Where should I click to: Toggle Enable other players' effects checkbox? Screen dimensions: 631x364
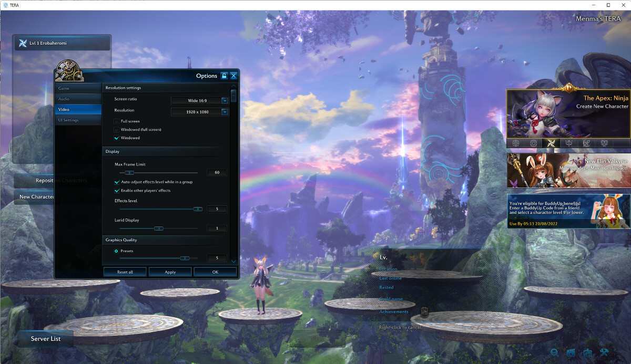pos(117,191)
